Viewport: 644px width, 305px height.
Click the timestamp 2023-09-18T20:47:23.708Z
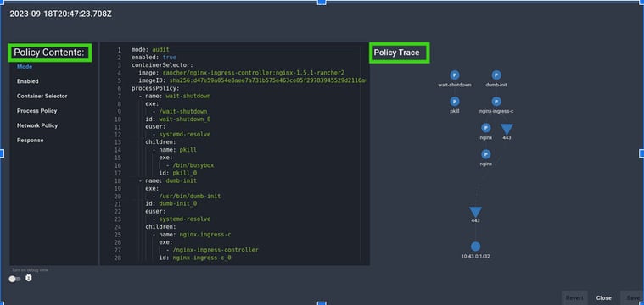click(x=61, y=14)
